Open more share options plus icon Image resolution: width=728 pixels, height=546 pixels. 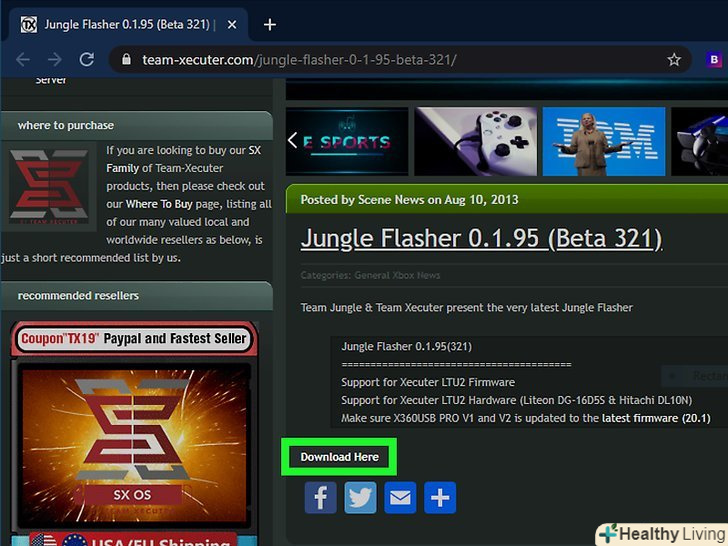[x=440, y=497]
